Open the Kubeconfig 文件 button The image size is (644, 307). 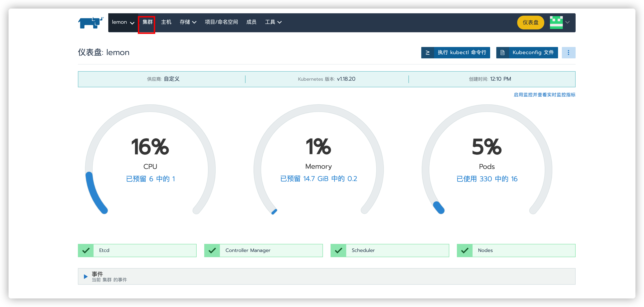click(x=527, y=52)
